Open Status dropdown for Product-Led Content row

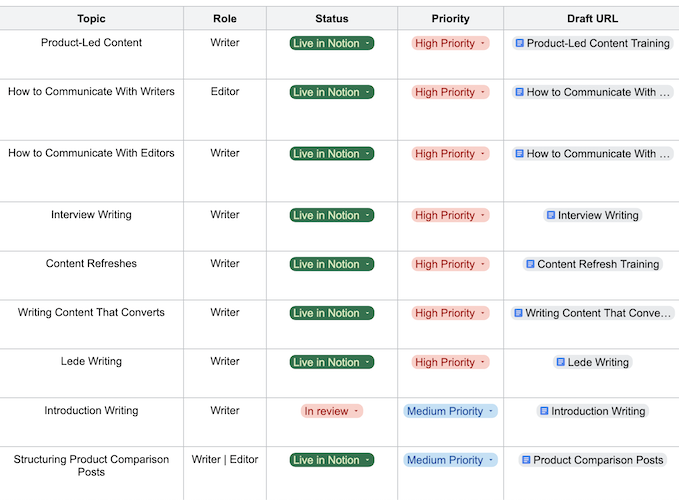click(367, 43)
